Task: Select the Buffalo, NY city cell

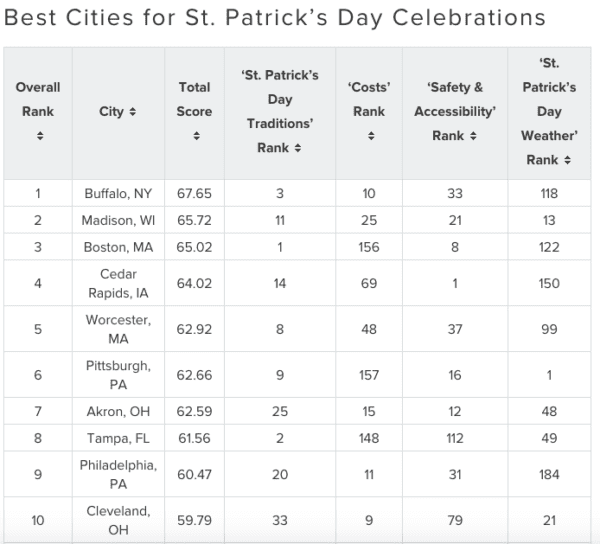Action: [118, 193]
